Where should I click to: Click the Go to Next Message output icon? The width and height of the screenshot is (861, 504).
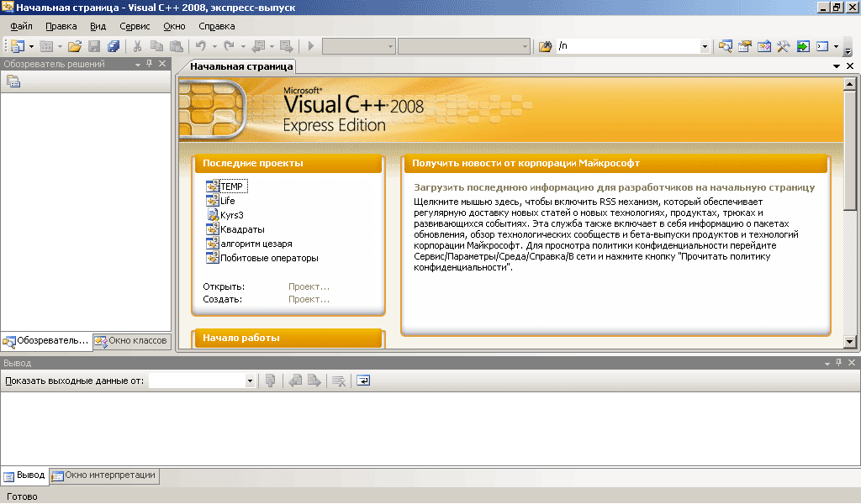[314, 381]
